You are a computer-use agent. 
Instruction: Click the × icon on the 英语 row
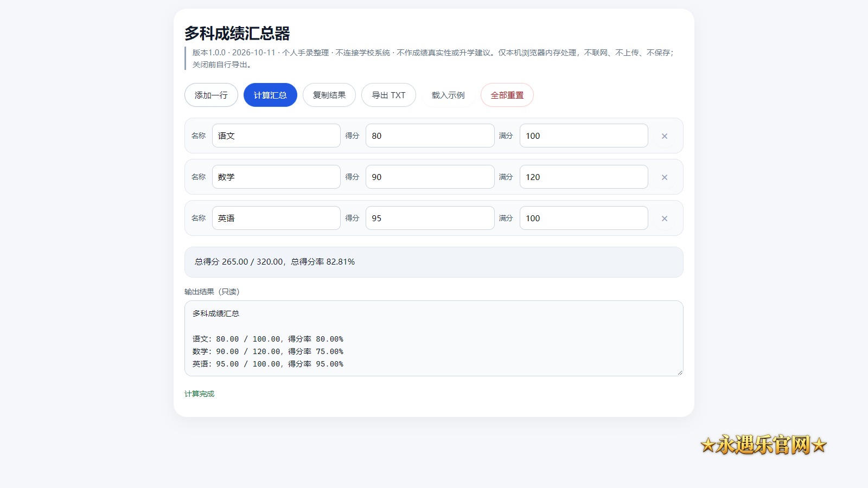(x=664, y=219)
